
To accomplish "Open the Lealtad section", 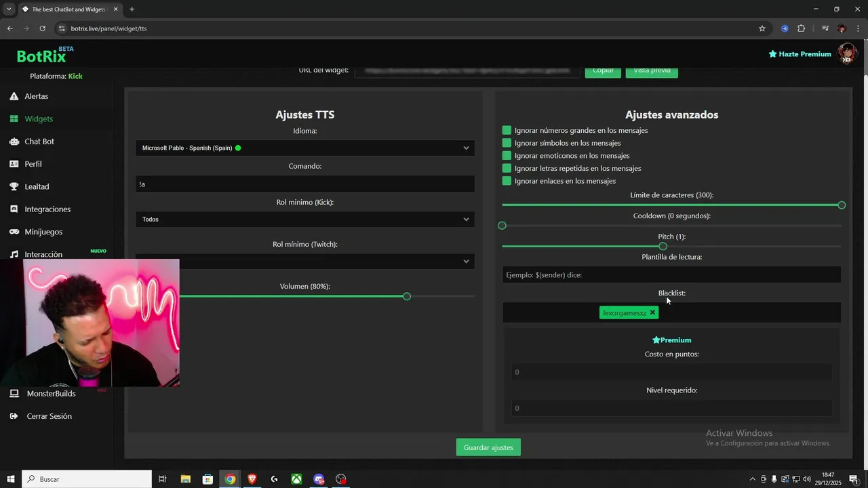I will 37,186.
